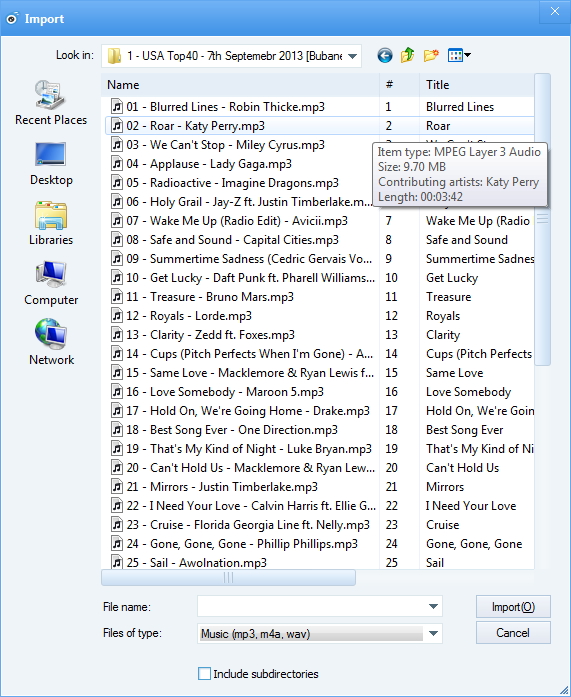This screenshot has height=697, width=571.
Task: Close the Import dialog window
Action: pyautogui.click(x=555, y=12)
